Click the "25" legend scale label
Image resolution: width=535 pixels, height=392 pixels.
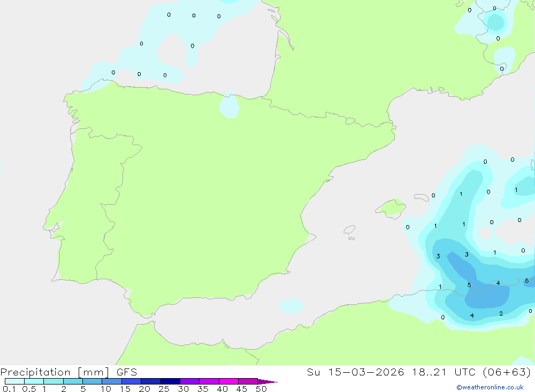[x=164, y=389]
